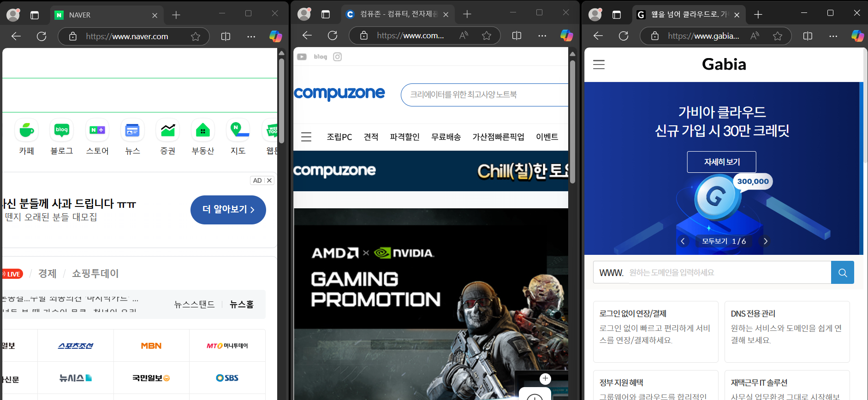Refresh the Compuzone page
This screenshot has width=868, height=400.
(333, 35)
